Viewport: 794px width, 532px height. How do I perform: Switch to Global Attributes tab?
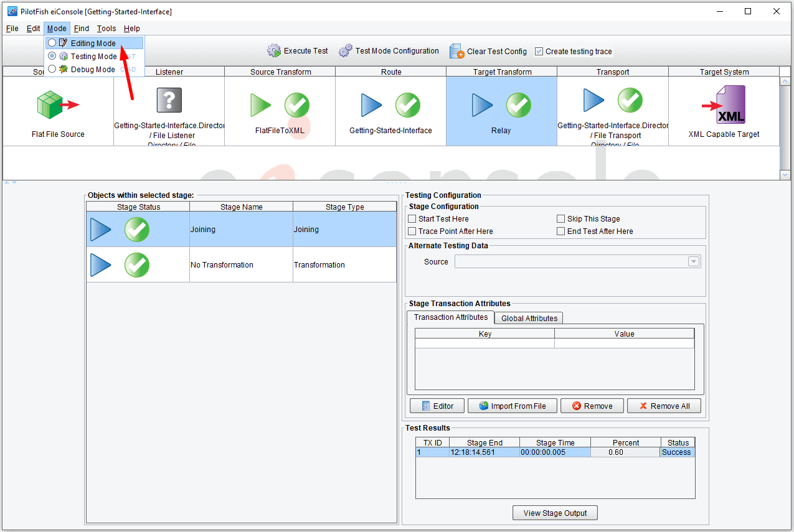(x=529, y=318)
